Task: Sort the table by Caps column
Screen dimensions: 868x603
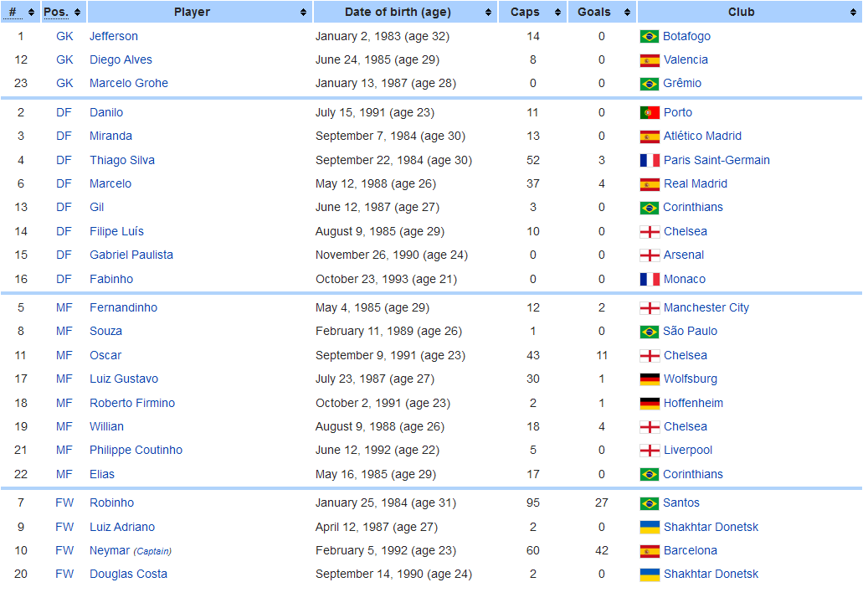Action: click(x=533, y=13)
